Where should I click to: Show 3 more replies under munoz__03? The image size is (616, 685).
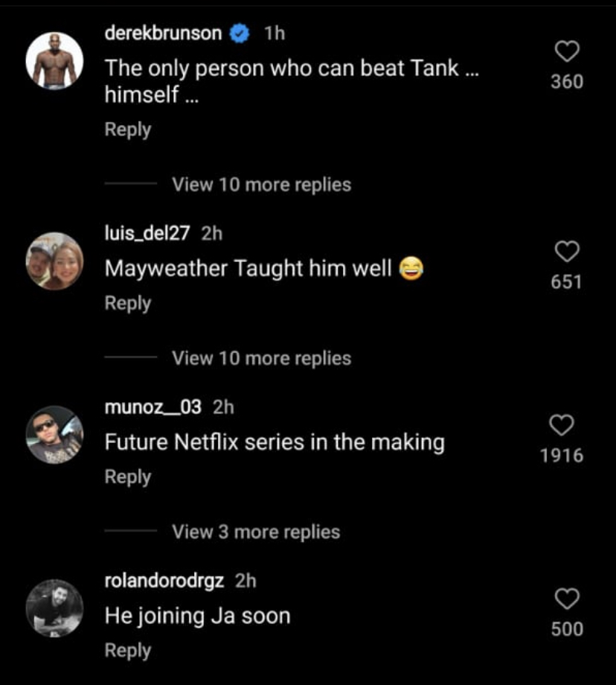click(x=256, y=532)
